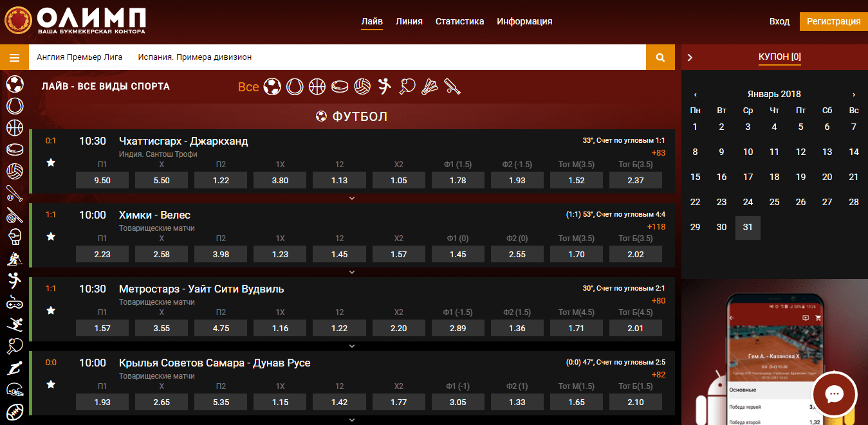Favorite the Химки - Велес match star
This screenshot has height=425, width=868.
click(x=50, y=237)
